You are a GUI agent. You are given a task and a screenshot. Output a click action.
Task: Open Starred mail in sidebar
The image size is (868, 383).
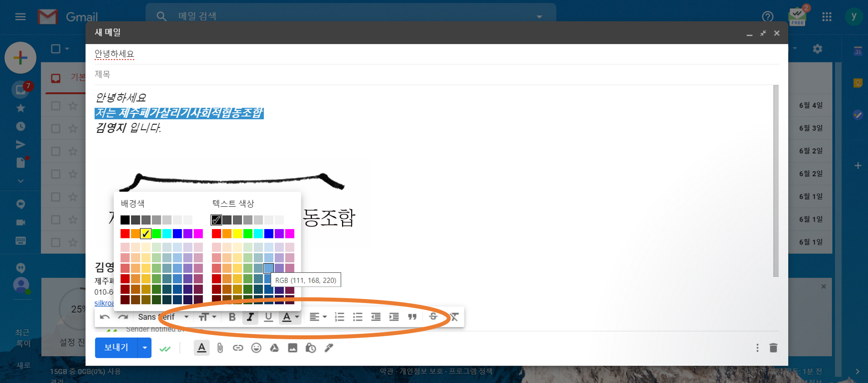(x=21, y=108)
